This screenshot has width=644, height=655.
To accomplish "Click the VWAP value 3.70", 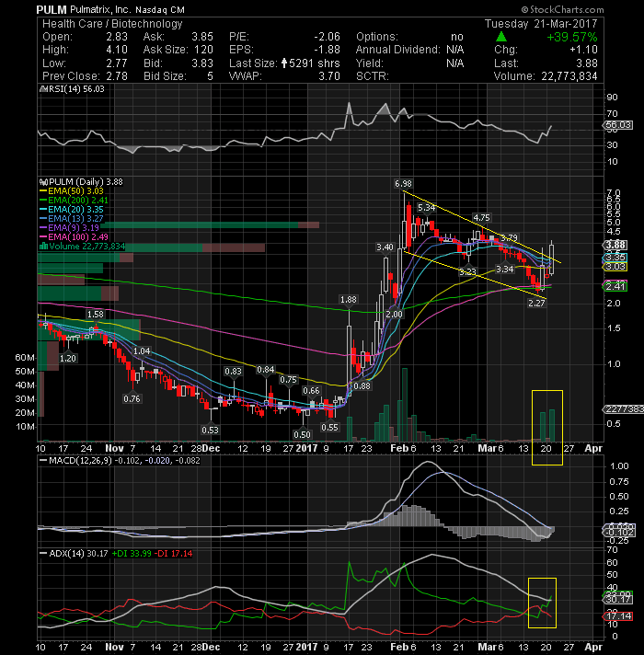I will [x=329, y=76].
